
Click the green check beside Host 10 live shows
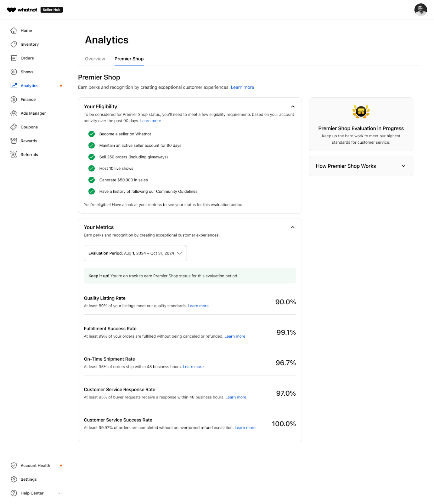pos(92,169)
